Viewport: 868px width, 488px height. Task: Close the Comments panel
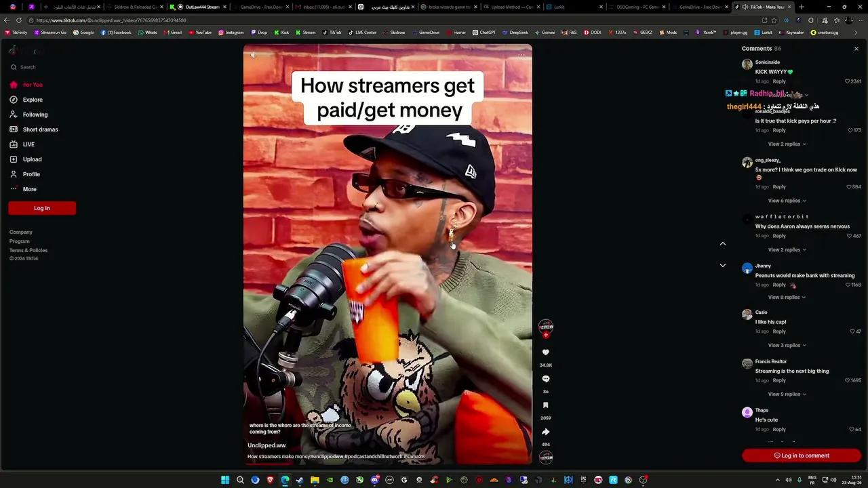click(x=856, y=49)
